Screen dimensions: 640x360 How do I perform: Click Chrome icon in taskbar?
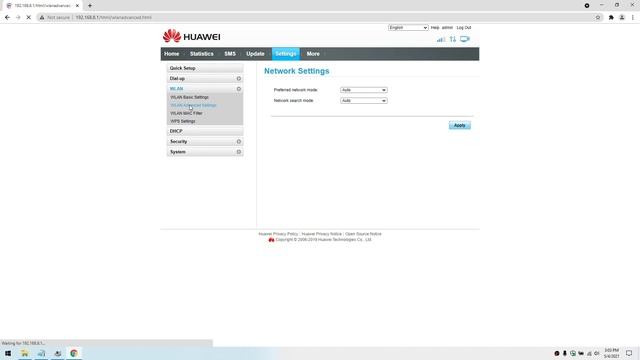coord(74,353)
